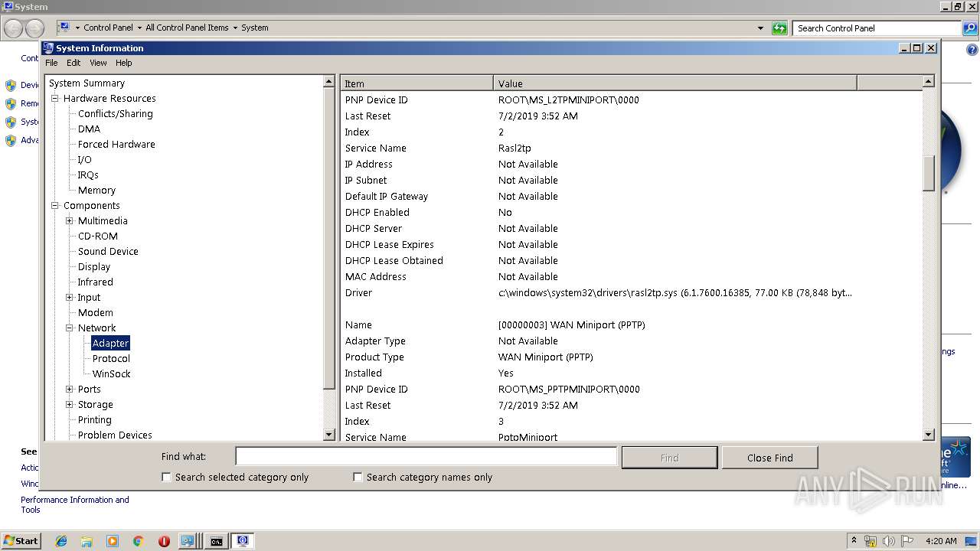Click in the Find what field

[426, 457]
